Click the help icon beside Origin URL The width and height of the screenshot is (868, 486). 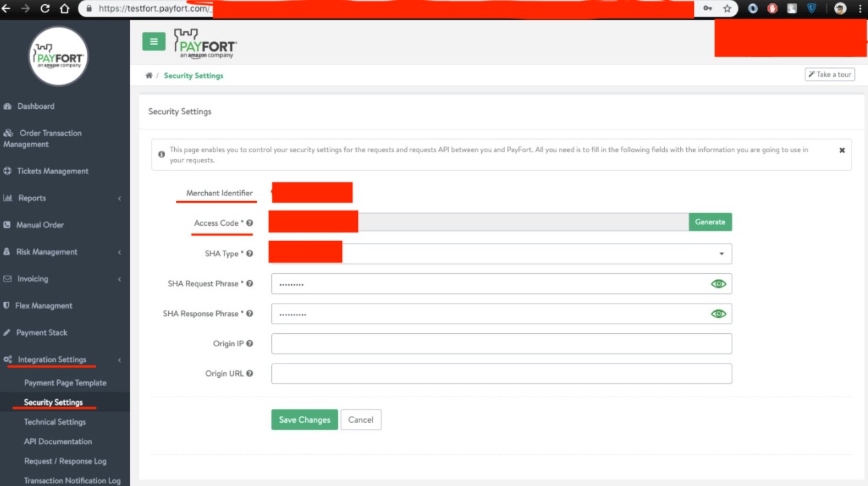pyautogui.click(x=250, y=374)
